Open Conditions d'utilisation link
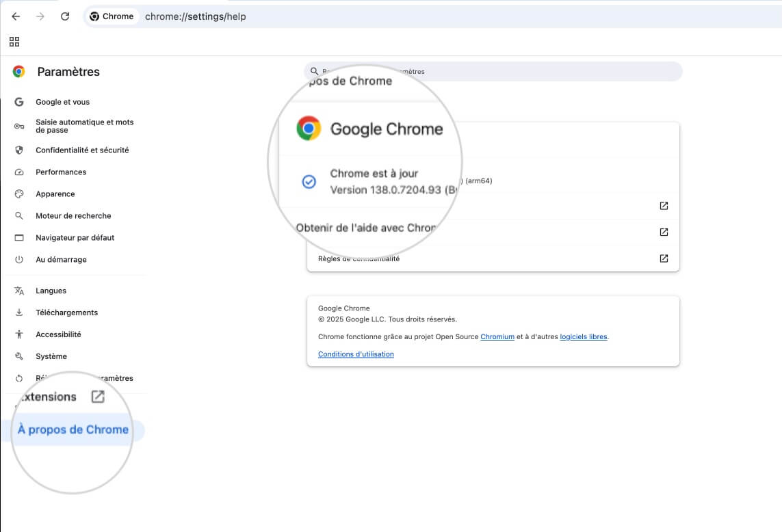 pos(356,354)
